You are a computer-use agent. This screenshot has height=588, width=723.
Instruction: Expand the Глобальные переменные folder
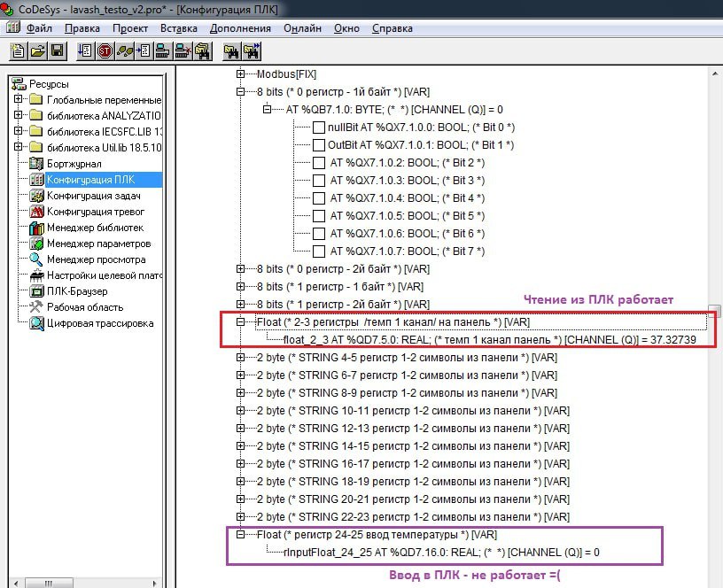18,99
